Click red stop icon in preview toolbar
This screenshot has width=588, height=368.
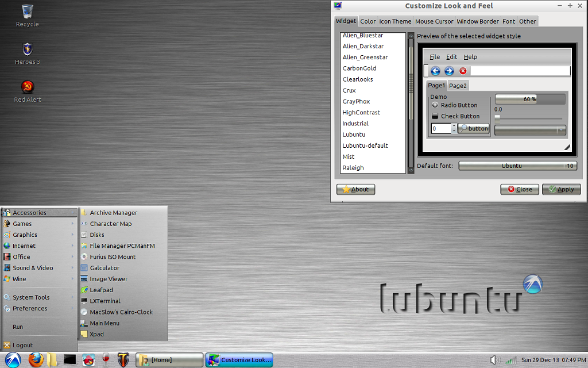click(463, 71)
